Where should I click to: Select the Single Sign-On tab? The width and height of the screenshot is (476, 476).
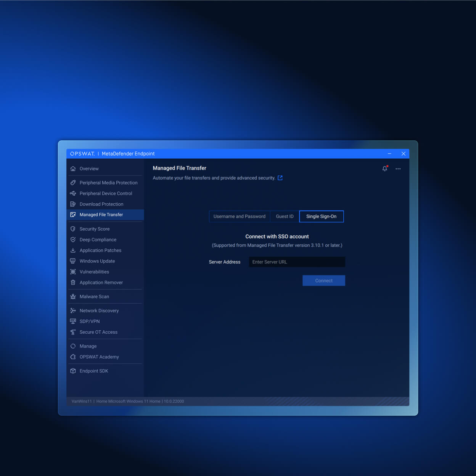coord(321,216)
